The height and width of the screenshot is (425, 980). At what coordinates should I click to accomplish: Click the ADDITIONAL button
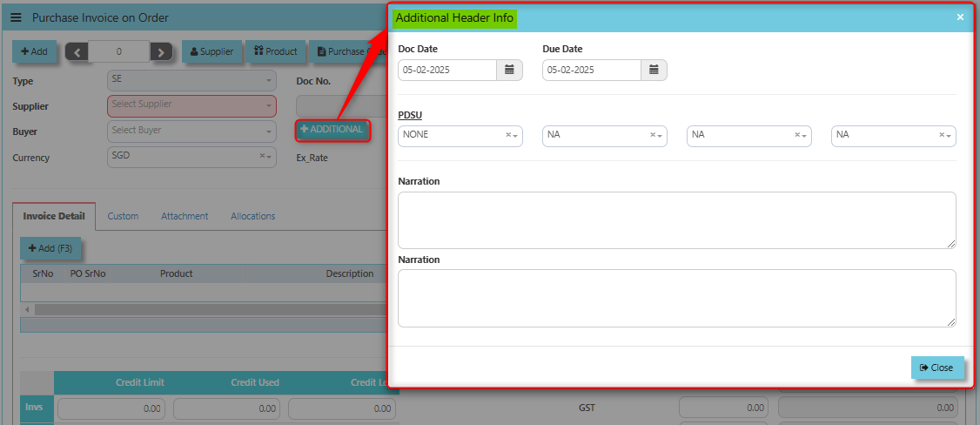point(332,130)
